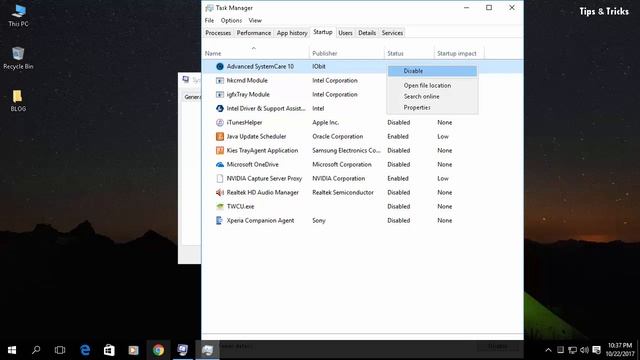640x360 pixels.
Task: Click the Xperia Companion Agent icon
Action: pos(220,220)
